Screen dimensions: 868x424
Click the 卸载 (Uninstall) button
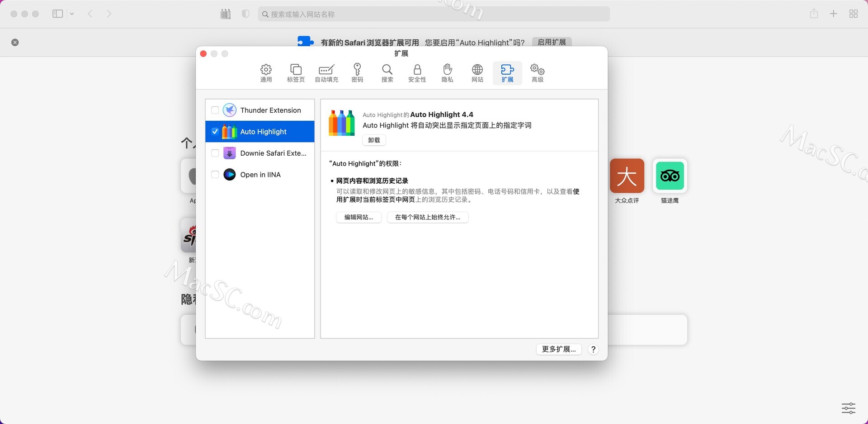tap(374, 140)
